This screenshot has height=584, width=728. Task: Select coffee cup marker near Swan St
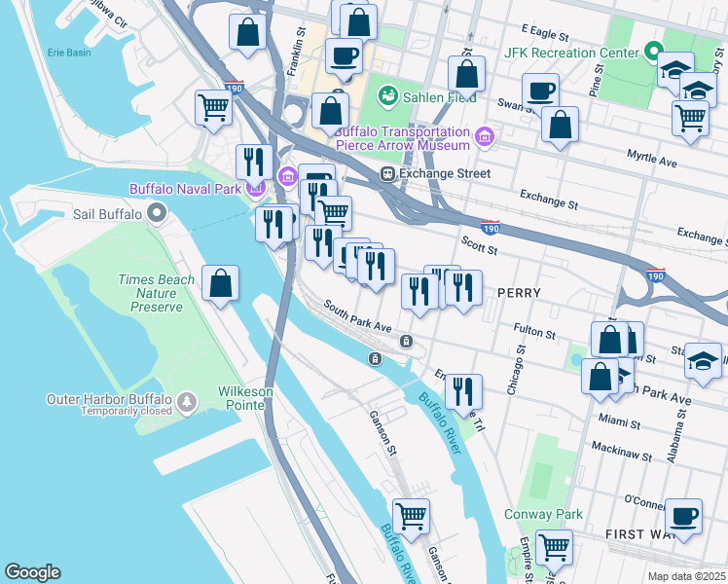click(x=540, y=94)
